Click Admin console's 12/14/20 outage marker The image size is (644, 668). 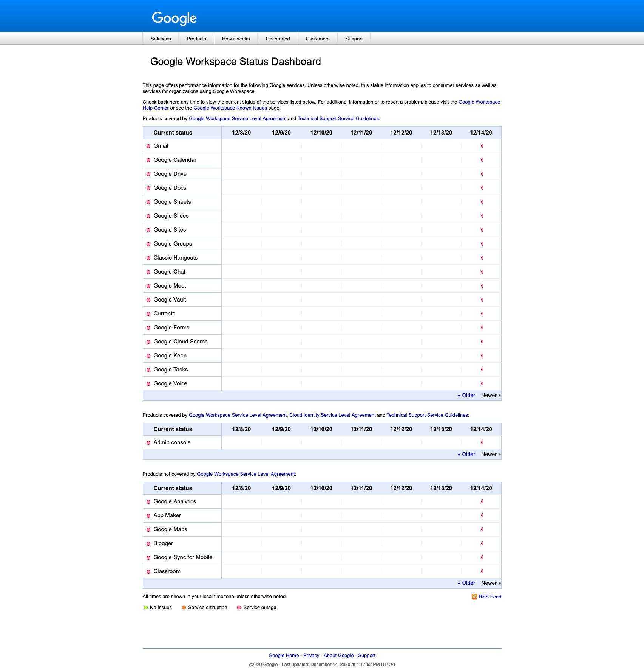click(482, 442)
